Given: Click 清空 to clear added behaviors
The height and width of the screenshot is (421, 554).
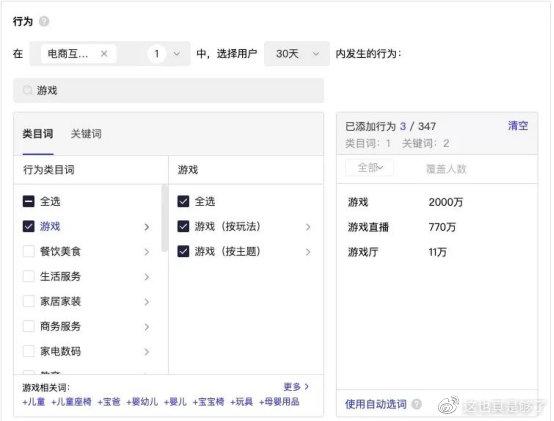Looking at the screenshot, I should [518, 126].
